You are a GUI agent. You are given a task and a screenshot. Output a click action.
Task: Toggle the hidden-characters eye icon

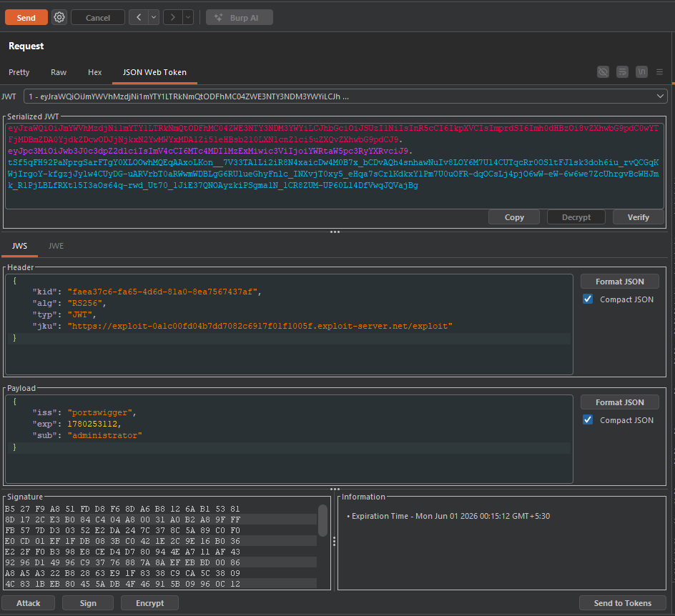coord(603,72)
